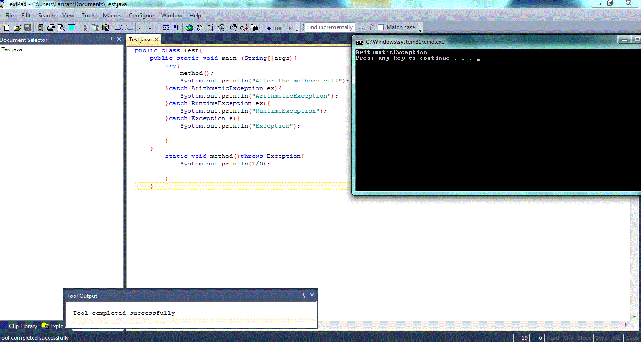Click View in Web Browser globe icon

coord(190,28)
